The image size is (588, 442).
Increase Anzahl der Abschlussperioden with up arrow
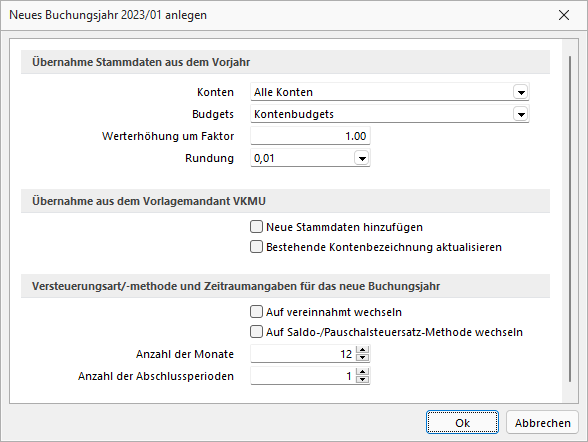(362, 372)
